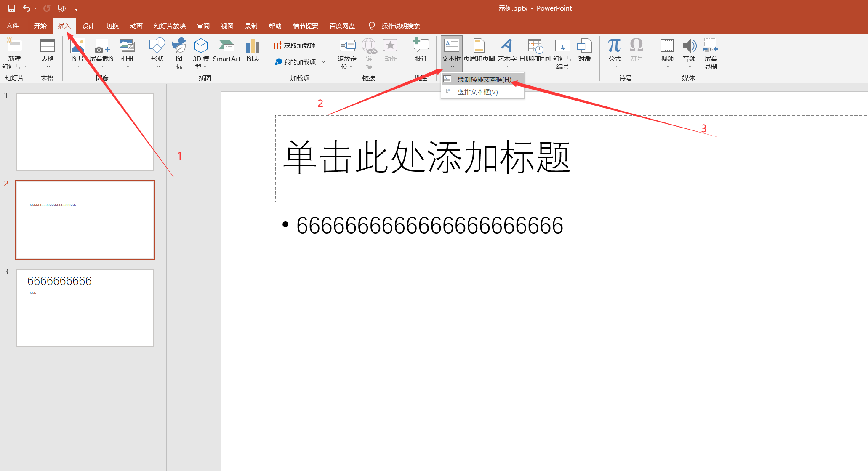This screenshot has height=471, width=868.
Task: Click the Screenshot (屏幕截图) tool
Action: pos(102,51)
